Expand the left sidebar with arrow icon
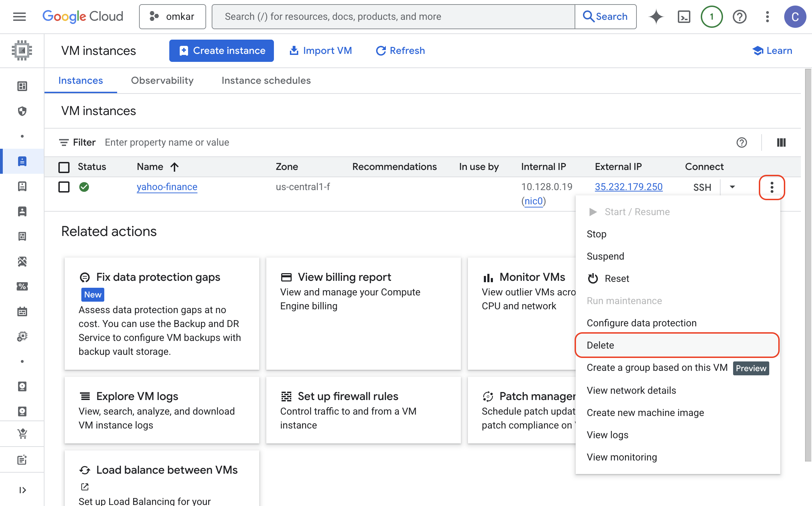 coord(22,490)
